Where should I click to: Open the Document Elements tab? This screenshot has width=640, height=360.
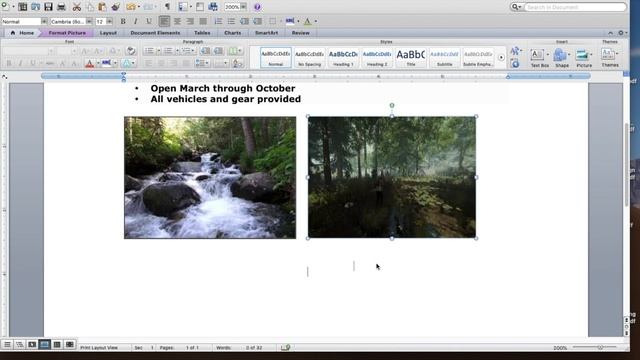click(x=155, y=33)
